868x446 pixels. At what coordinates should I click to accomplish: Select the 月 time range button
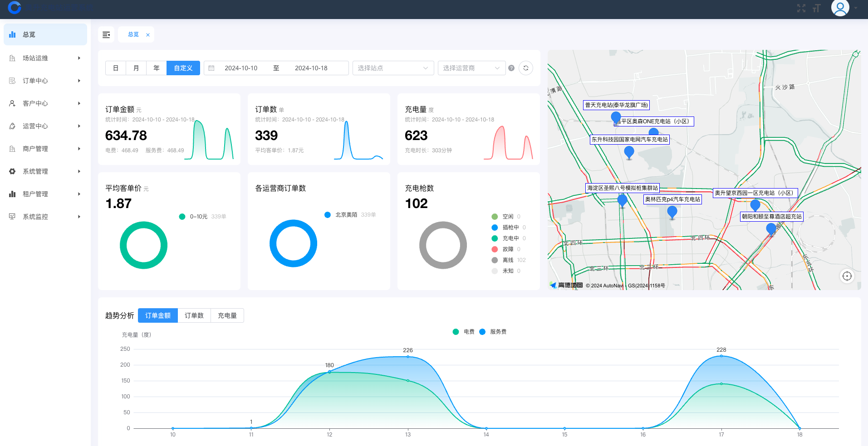(136, 68)
